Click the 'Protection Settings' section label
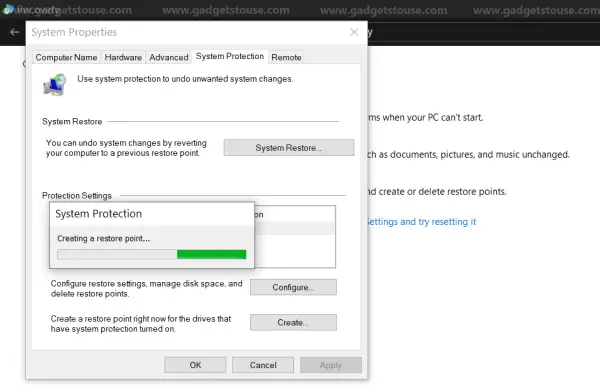 click(77, 196)
